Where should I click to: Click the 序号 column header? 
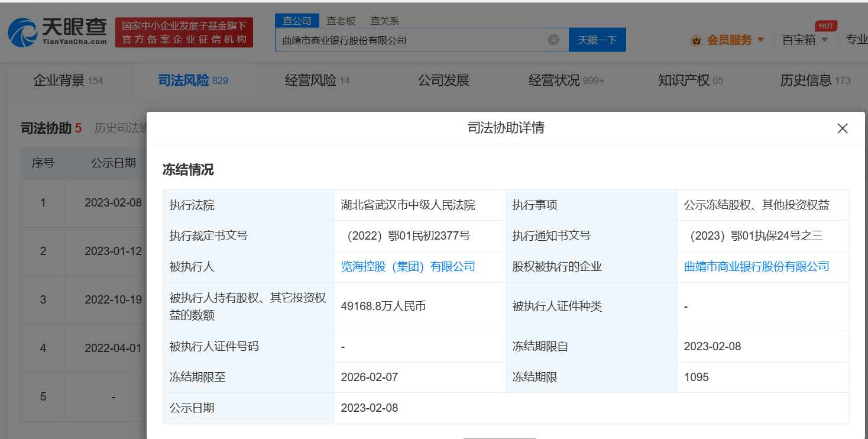[43, 163]
